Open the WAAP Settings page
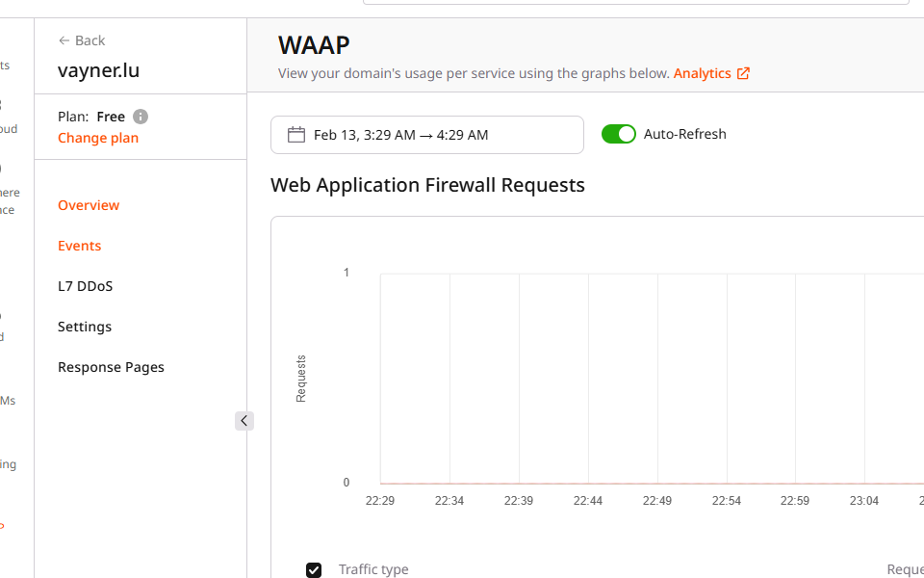 pyautogui.click(x=84, y=327)
